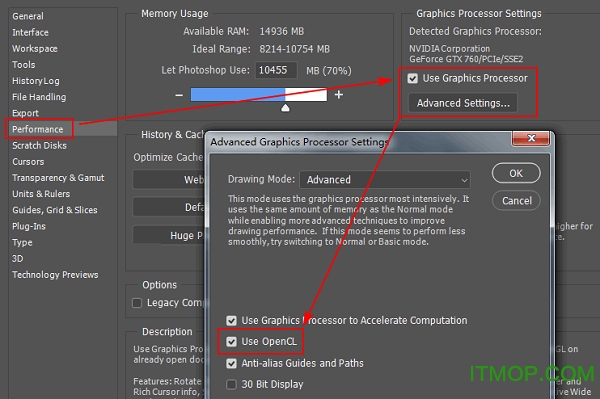Select Performance category
Viewport: 600px width, 399px height.
coord(38,129)
